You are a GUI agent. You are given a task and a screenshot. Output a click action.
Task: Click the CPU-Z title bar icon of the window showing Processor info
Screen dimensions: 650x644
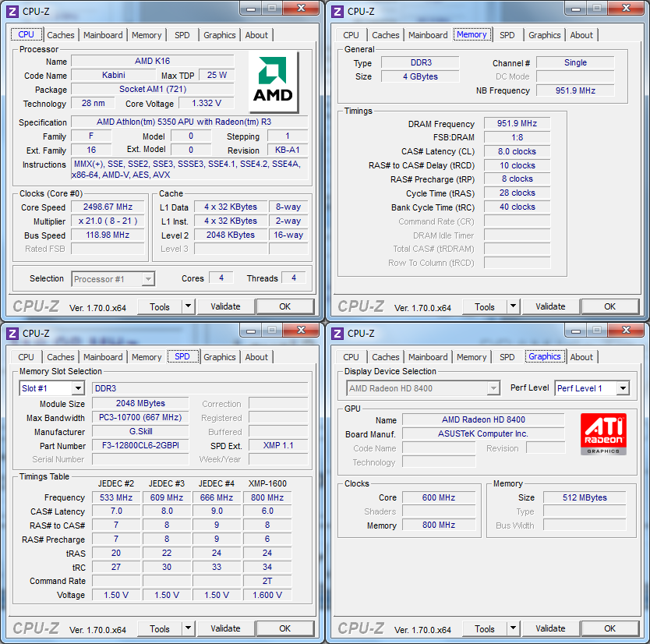point(12,11)
